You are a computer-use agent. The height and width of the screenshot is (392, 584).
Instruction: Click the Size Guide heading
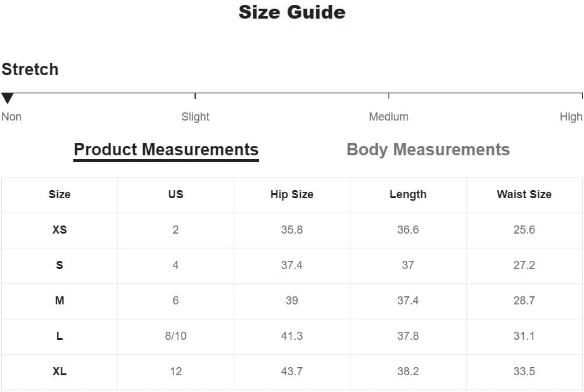point(292,12)
